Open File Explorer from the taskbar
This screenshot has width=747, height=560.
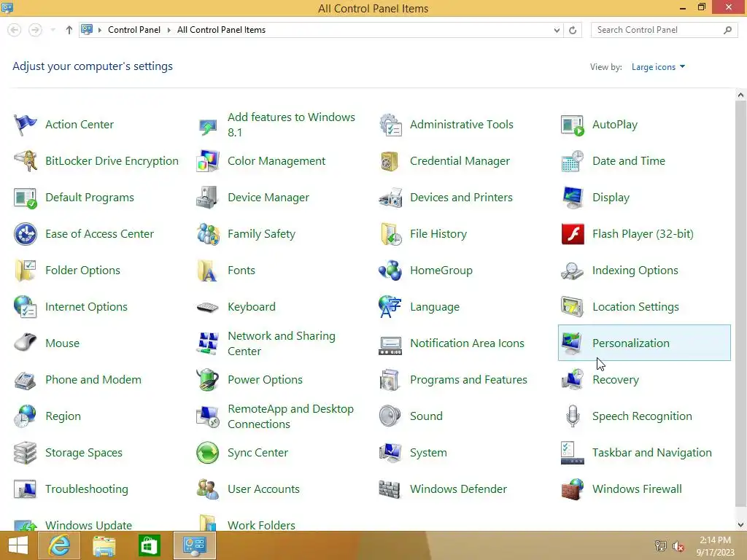tap(104, 545)
